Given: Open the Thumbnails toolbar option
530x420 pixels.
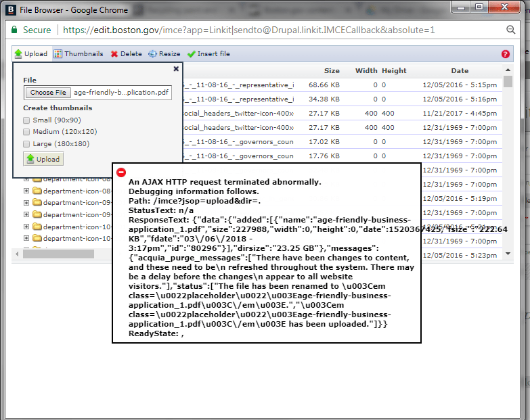Looking at the screenshot, I should (x=79, y=54).
